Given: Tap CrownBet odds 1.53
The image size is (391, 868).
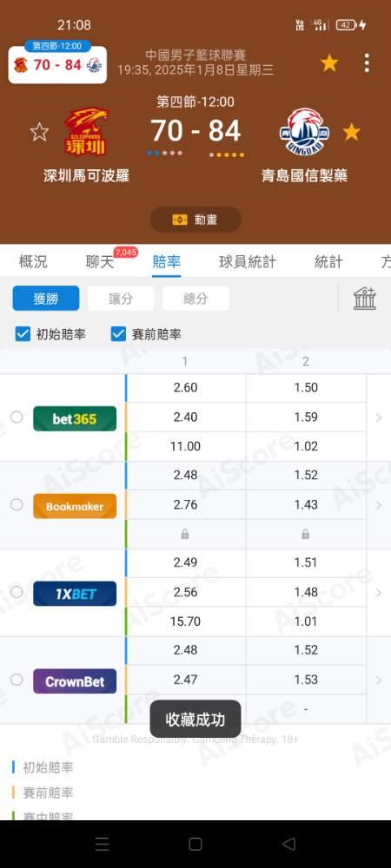Looking at the screenshot, I should pos(306,680).
